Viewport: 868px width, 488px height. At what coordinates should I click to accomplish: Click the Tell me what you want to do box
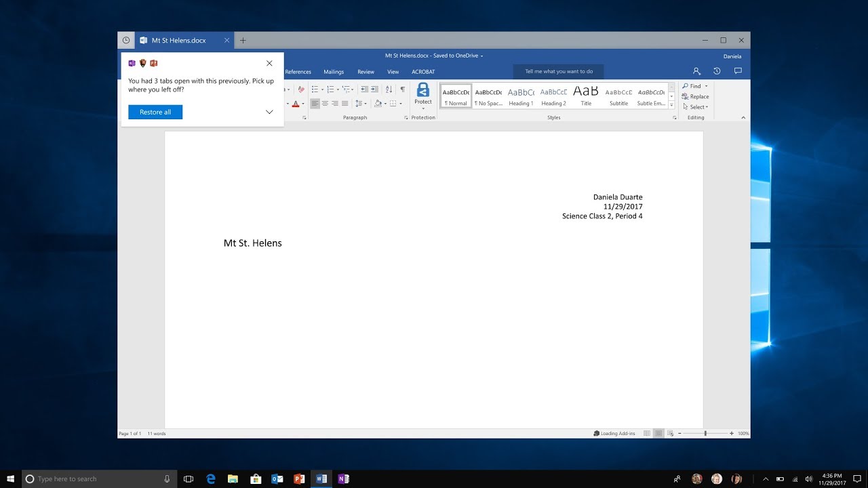point(559,71)
